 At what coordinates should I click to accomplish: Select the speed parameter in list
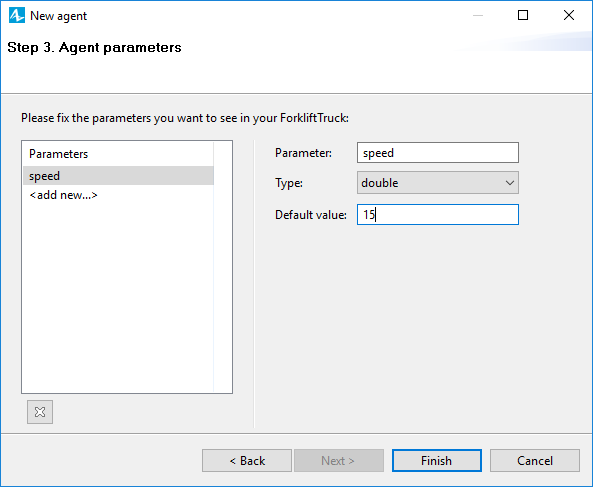[118, 176]
